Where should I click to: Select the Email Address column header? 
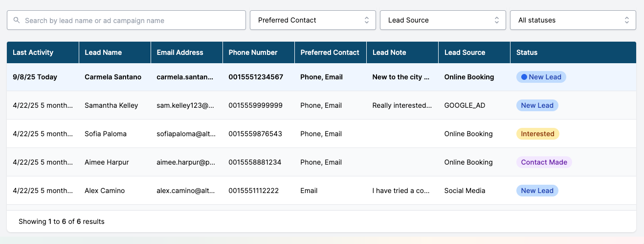tap(180, 52)
